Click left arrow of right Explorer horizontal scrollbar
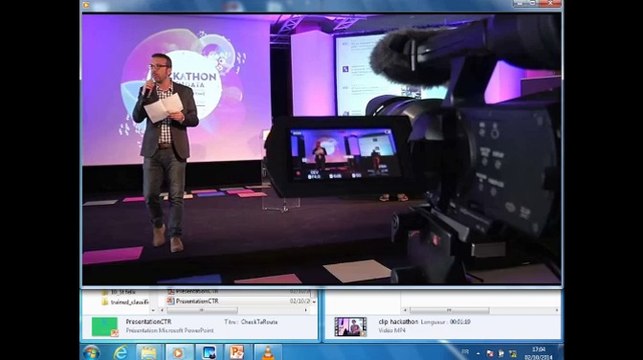 [x=405, y=310]
